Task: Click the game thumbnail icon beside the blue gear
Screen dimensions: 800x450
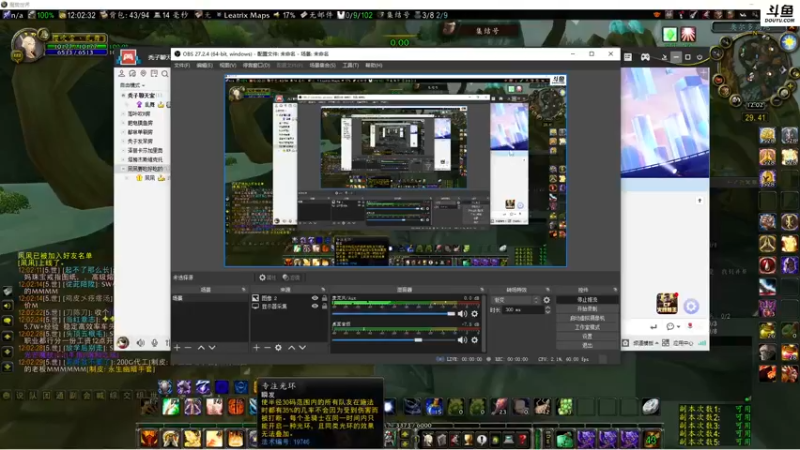Action: click(x=666, y=303)
